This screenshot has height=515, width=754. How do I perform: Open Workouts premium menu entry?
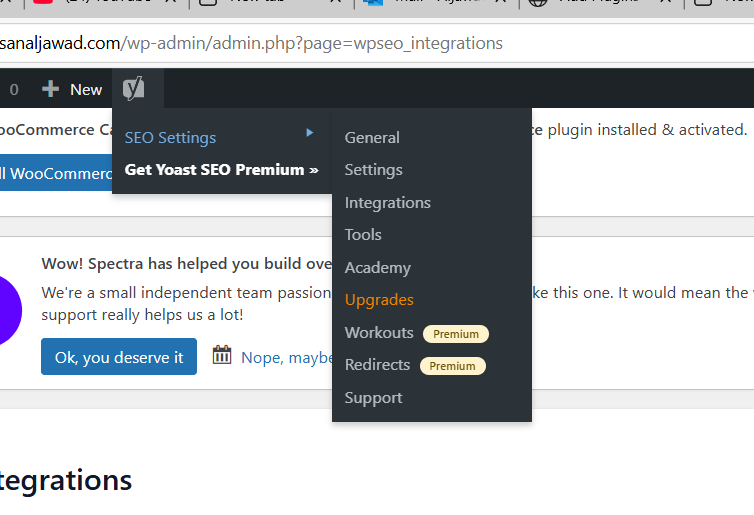click(x=379, y=333)
